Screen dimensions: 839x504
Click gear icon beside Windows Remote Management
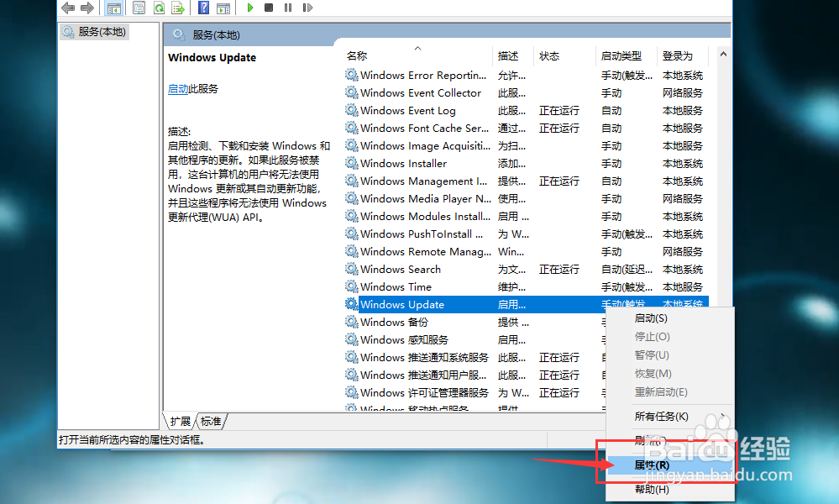point(352,251)
